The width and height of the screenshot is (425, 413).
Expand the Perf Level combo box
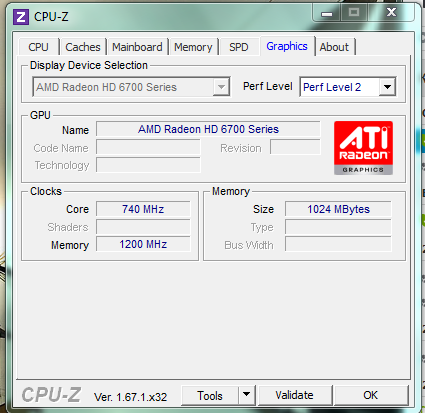(348, 87)
